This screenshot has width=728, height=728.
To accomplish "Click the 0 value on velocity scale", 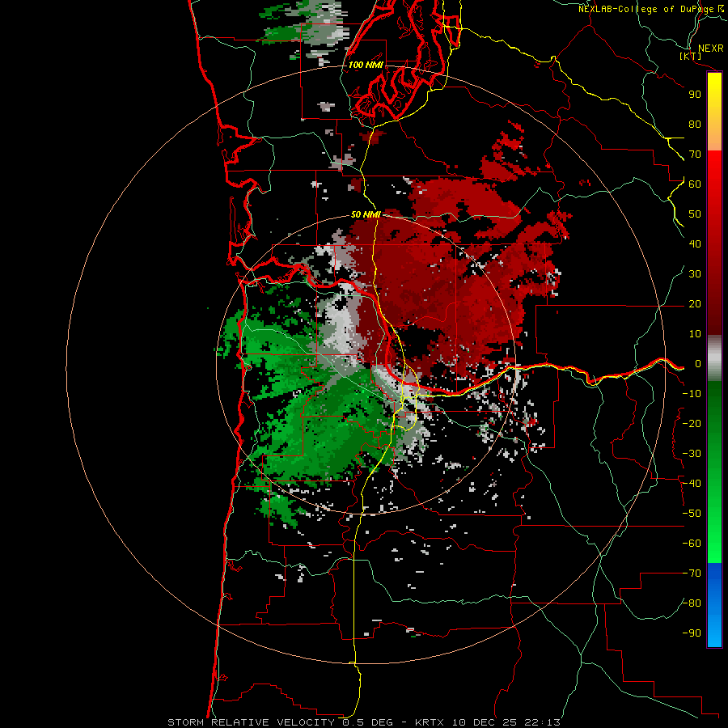I will (698, 363).
